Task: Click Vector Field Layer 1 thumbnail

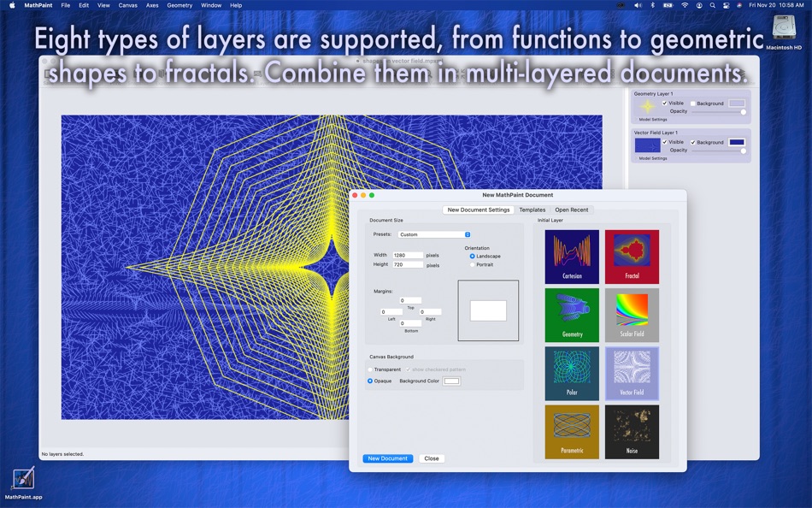Action: [647, 145]
